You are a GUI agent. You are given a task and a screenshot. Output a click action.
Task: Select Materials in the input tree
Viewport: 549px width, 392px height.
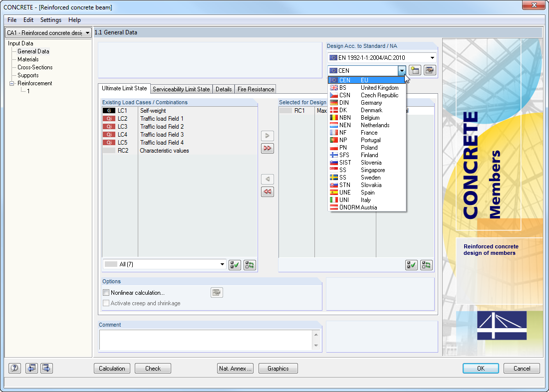point(28,59)
